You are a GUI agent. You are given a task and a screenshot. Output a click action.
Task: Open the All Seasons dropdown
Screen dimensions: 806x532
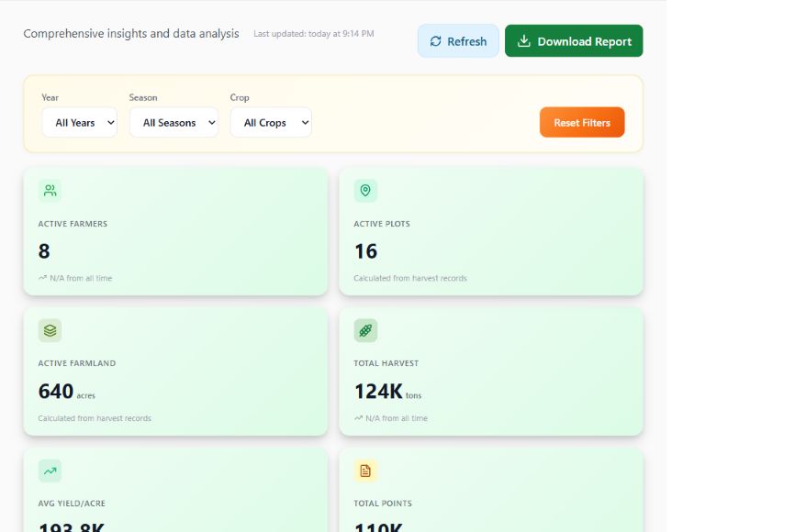(x=174, y=122)
